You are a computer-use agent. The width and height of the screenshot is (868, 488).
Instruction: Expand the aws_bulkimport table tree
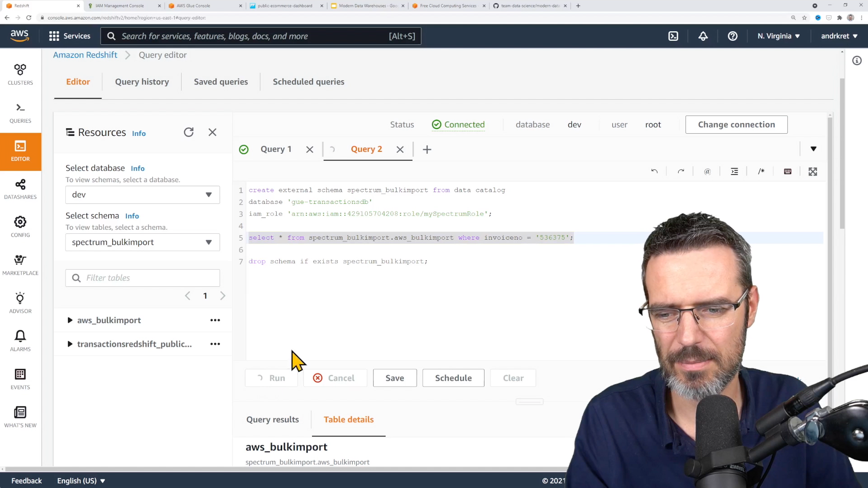coord(70,320)
